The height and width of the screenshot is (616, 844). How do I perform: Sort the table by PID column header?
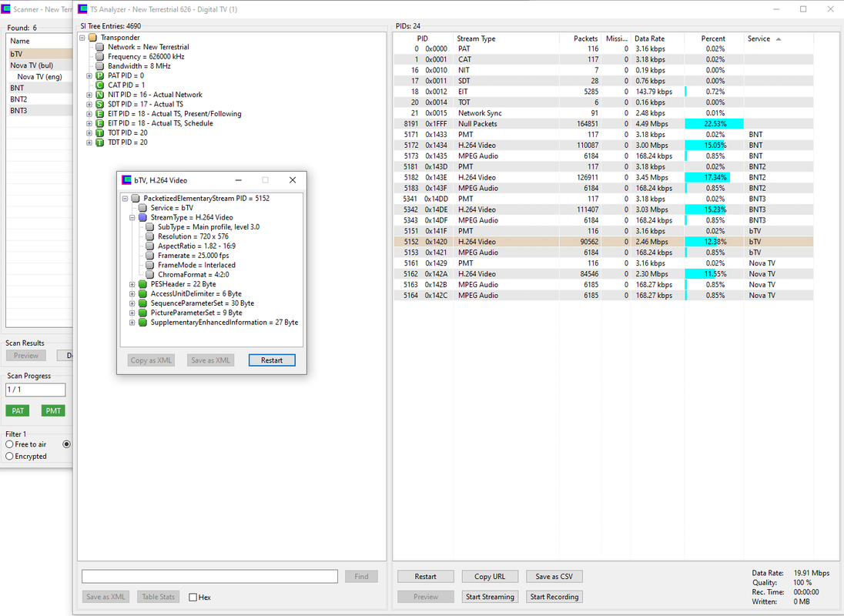click(423, 38)
